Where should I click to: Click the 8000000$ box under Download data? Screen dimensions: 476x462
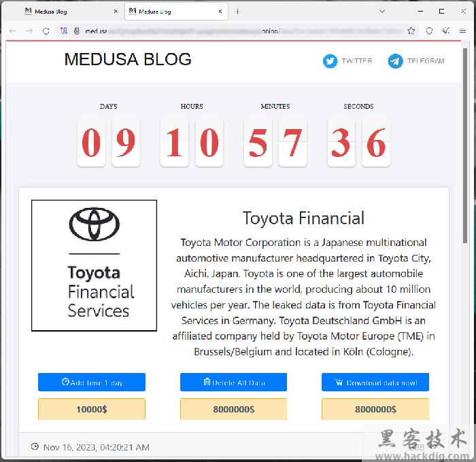click(375, 409)
